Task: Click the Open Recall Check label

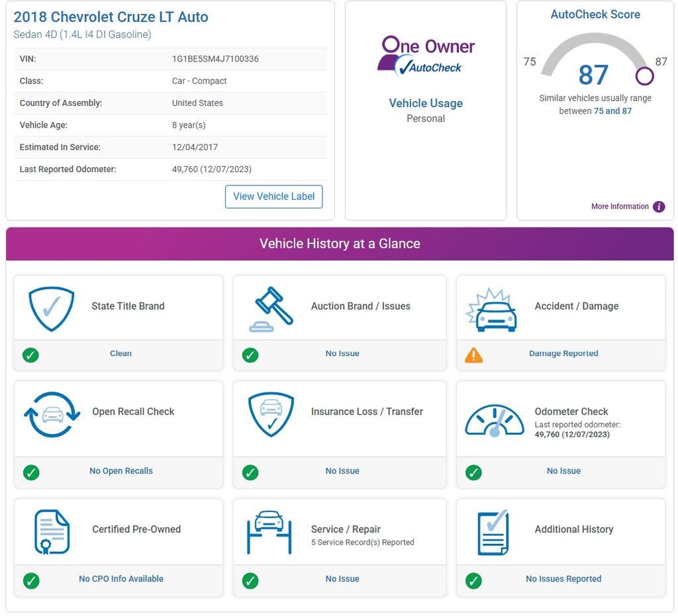Action: pos(133,412)
